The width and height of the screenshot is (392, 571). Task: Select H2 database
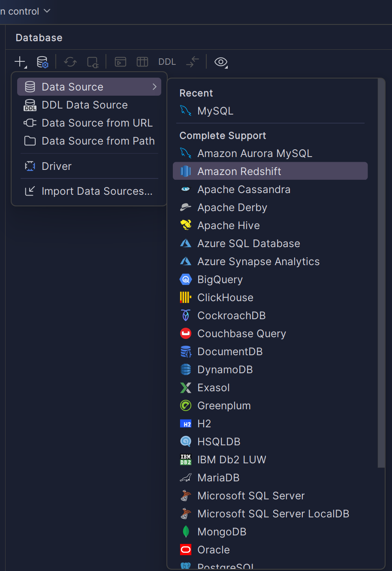coord(270,423)
